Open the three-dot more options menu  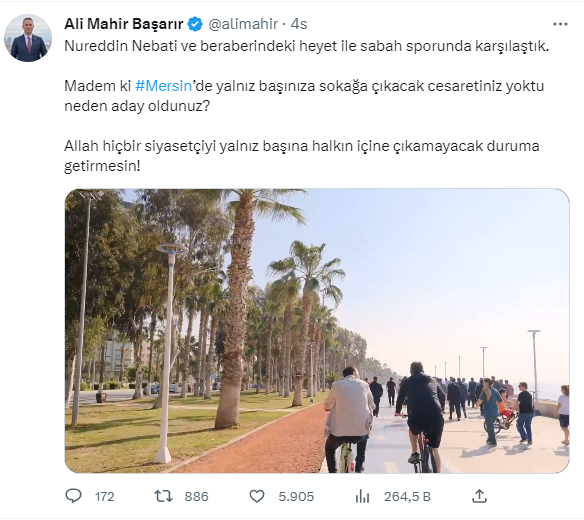(560, 24)
